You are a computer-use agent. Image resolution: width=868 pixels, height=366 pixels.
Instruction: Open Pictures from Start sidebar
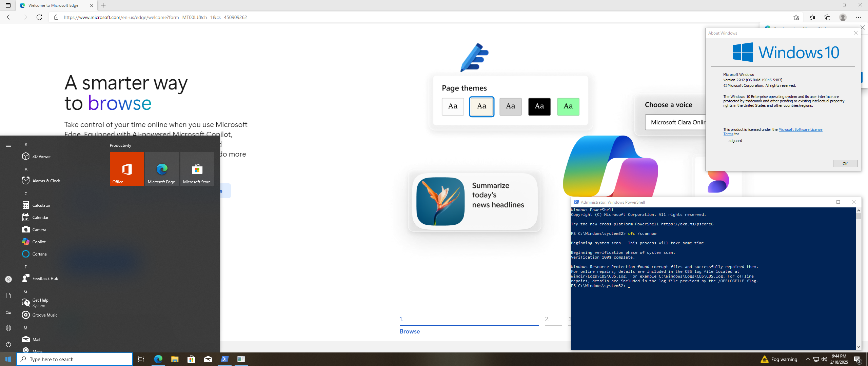[x=8, y=312]
